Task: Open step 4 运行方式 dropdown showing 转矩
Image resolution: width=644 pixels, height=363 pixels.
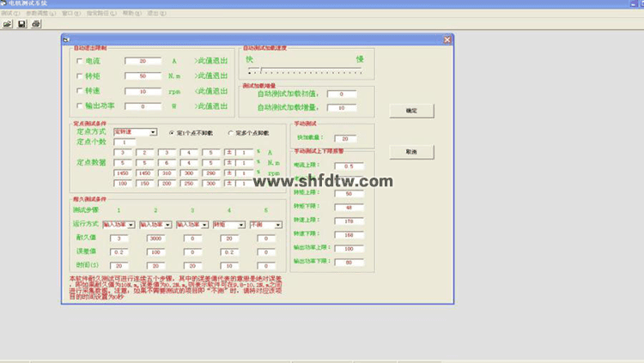Action: point(242,225)
